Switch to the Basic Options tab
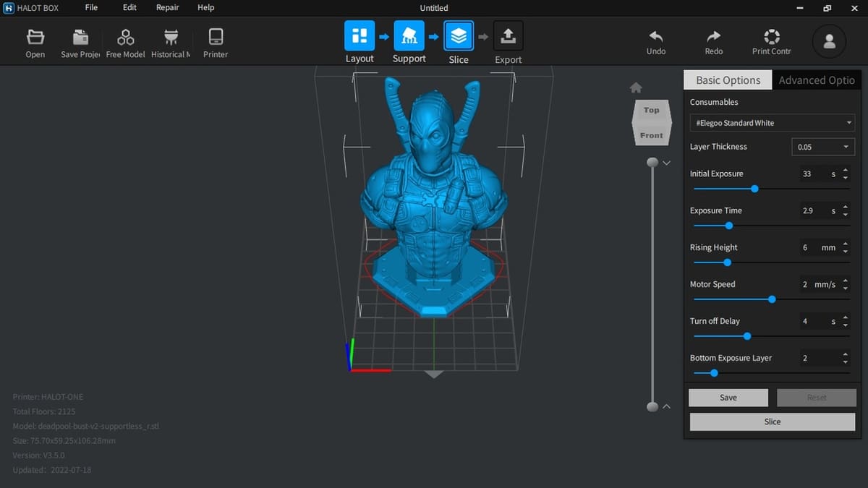The height and width of the screenshot is (488, 868). point(728,80)
